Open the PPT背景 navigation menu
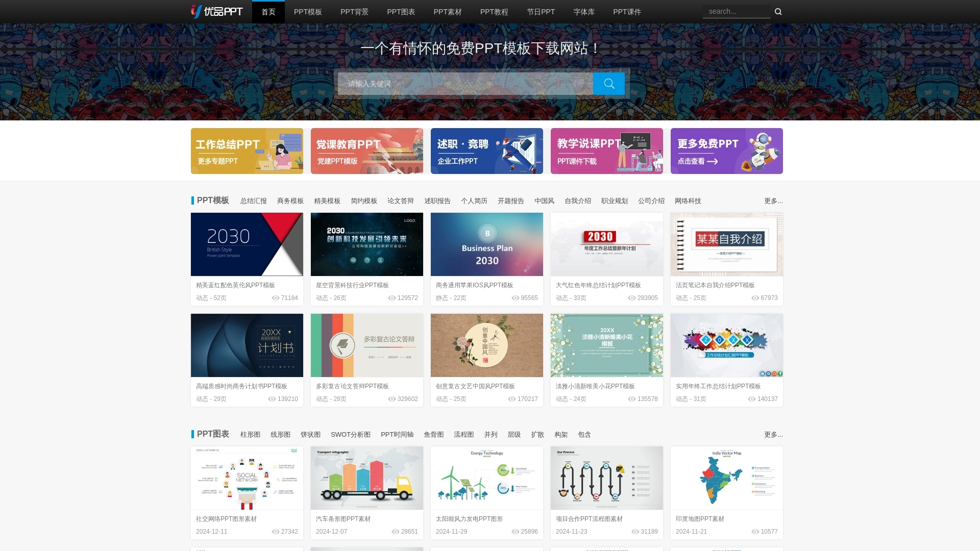The height and width of the screenshot is (551, 980). (x=354, y=12)
